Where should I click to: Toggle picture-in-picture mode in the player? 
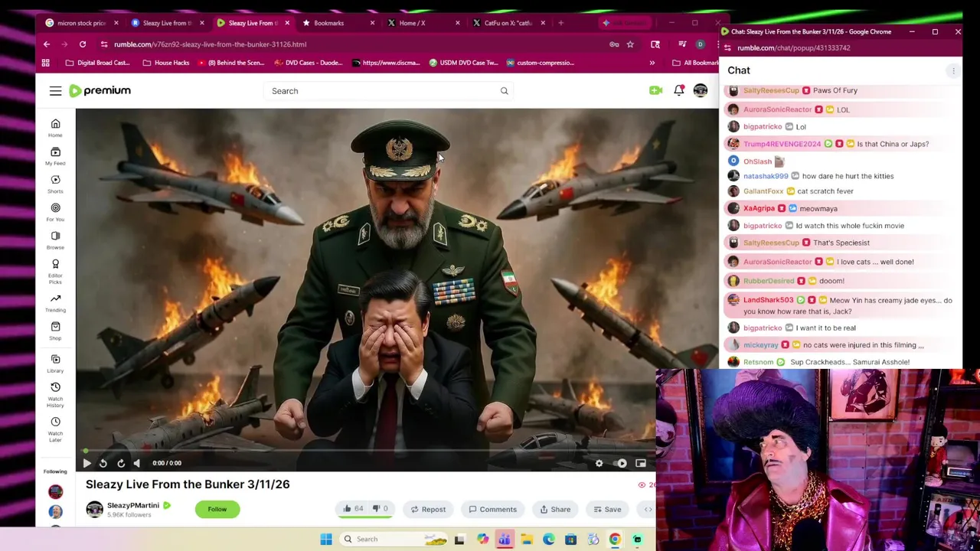click(641, 463)
